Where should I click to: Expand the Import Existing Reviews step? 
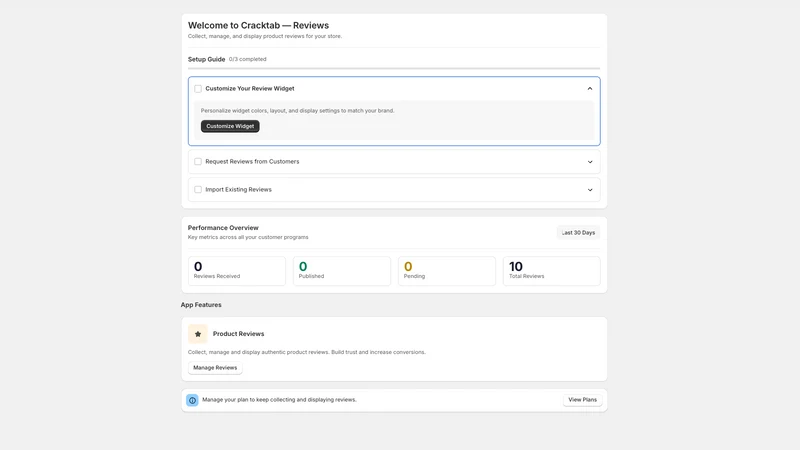(x=590, y=190)
